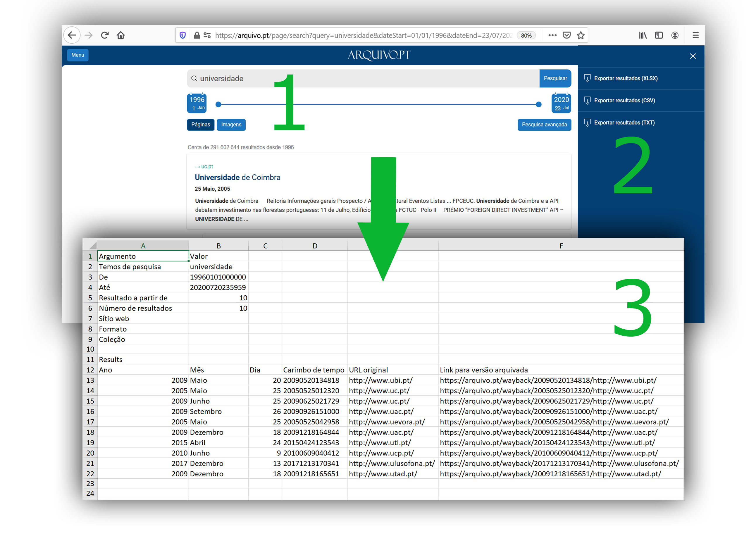
Task: Click the search magnifier icon
Action: point(194,79)
